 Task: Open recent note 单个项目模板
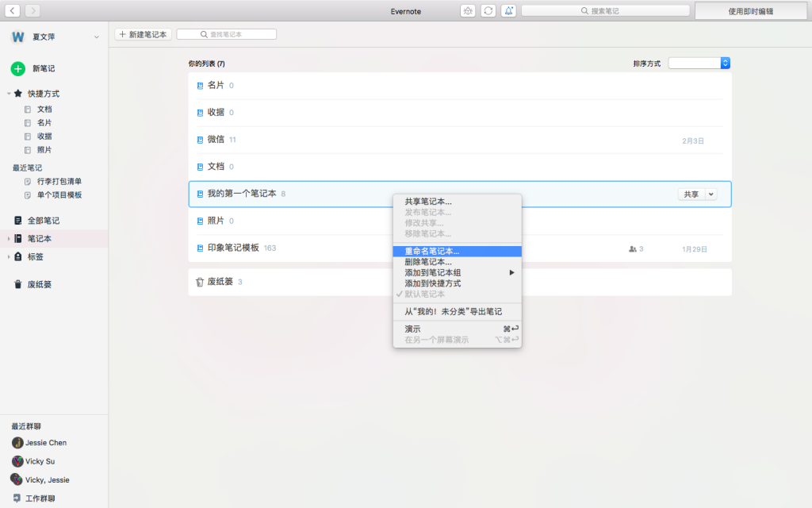59,195
